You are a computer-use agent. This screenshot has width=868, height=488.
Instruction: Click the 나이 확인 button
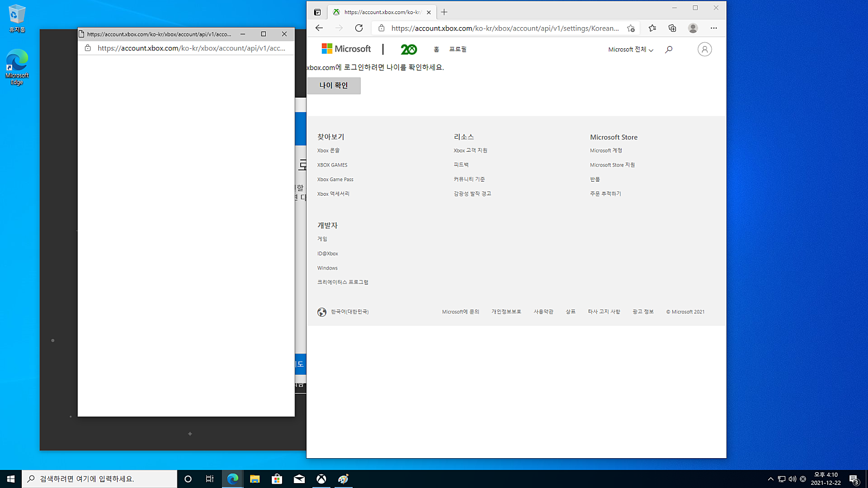coord(334,86)
